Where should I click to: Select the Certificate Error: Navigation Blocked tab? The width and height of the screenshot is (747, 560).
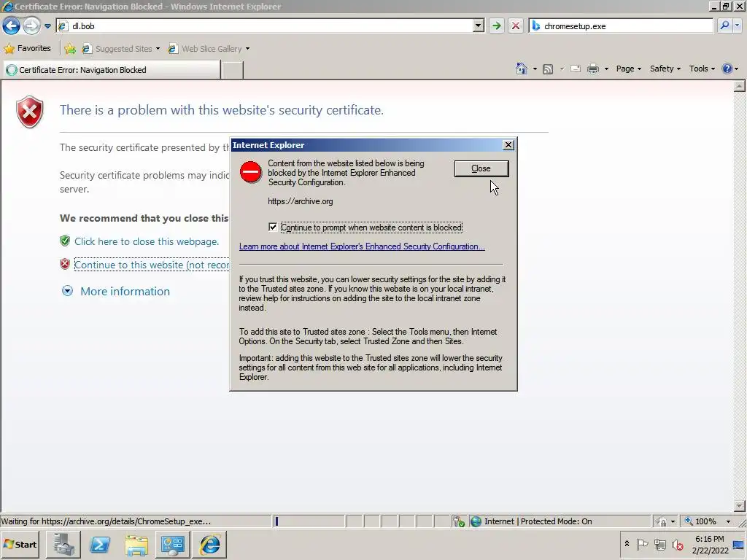112,70
